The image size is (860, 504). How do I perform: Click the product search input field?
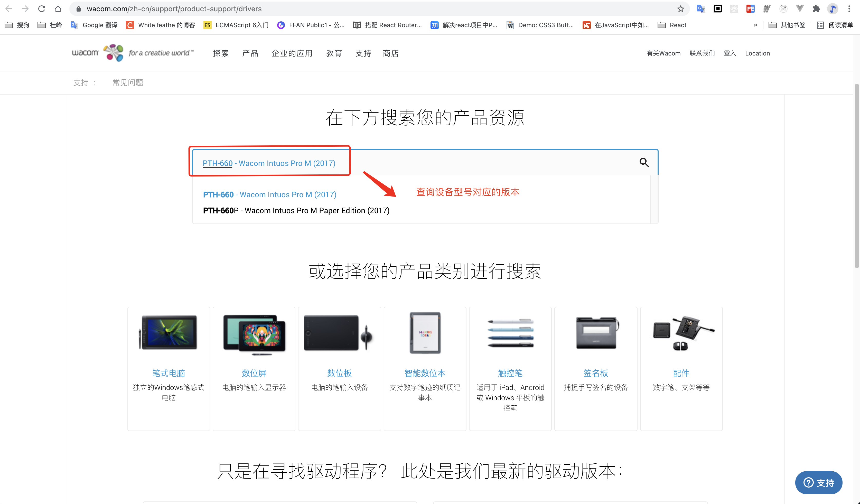425,162
